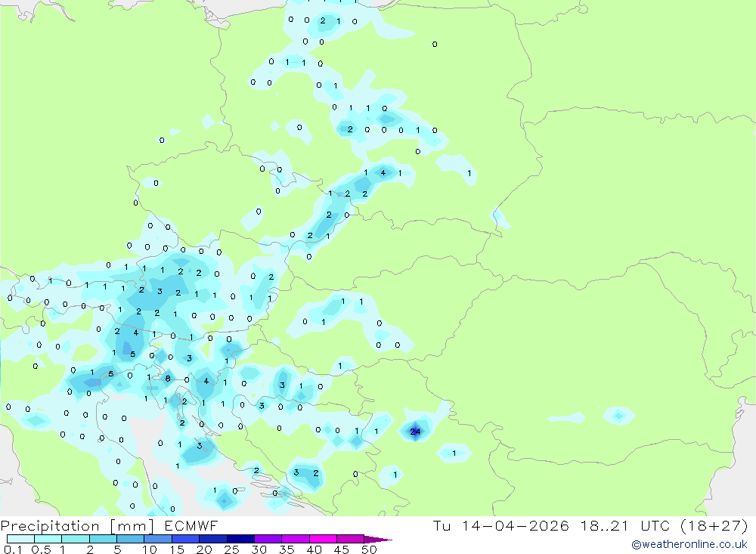Click the forecast date 'Tu 14-04-2026'
The image size is (756, 554).
coord(501,525)
